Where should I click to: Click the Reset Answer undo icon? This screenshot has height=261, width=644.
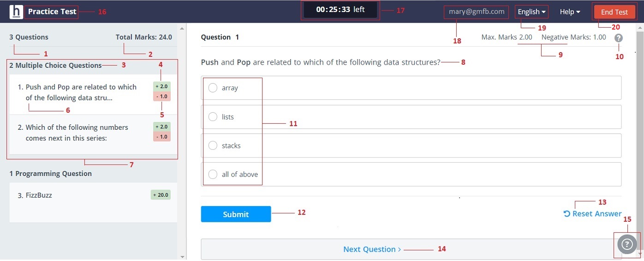(x=566, y=214)
